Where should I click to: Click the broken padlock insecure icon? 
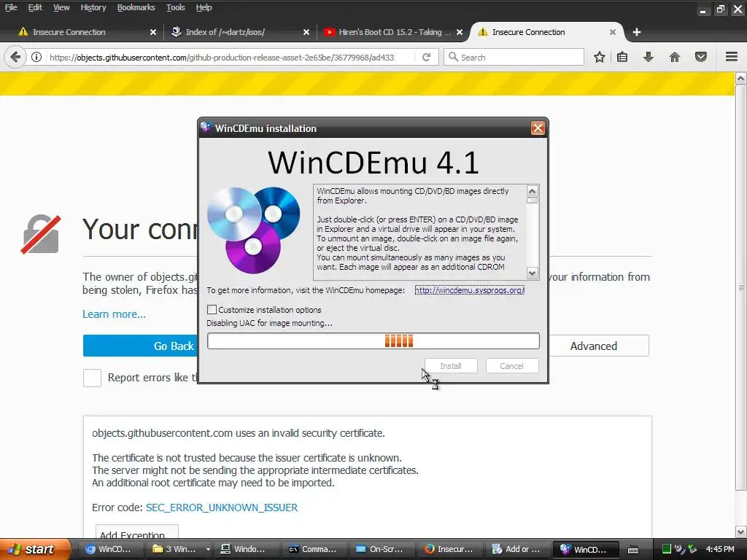coord(41,234)
